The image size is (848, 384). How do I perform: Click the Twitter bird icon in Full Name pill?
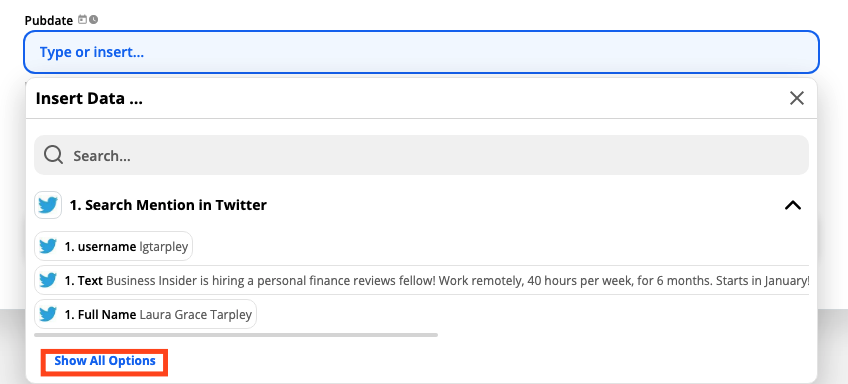click(48, 314)
